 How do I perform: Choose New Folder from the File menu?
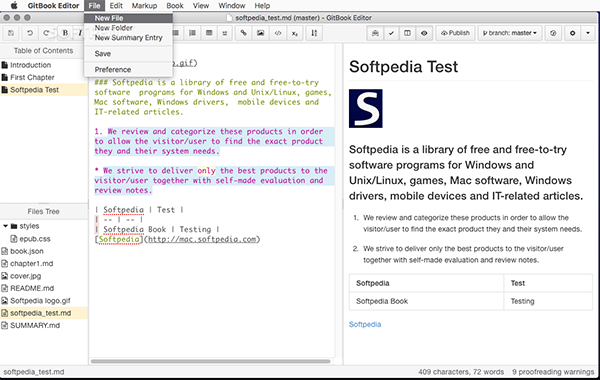pos(128,28)
